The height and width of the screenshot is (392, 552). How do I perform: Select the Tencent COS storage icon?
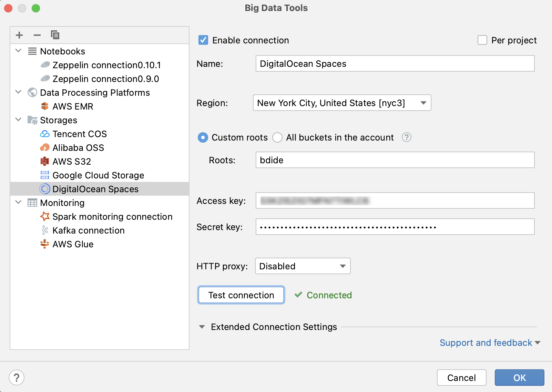45,134
